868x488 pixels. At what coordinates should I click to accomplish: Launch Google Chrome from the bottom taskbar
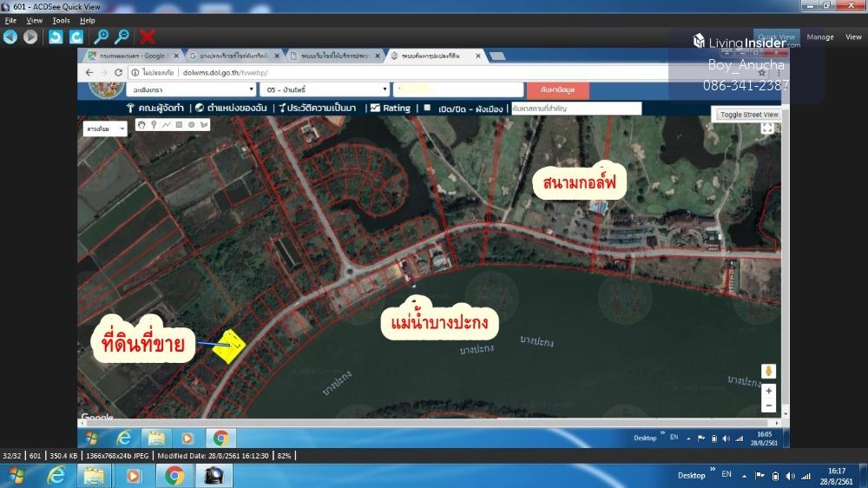pyautogui.click(x=174, y=476)
